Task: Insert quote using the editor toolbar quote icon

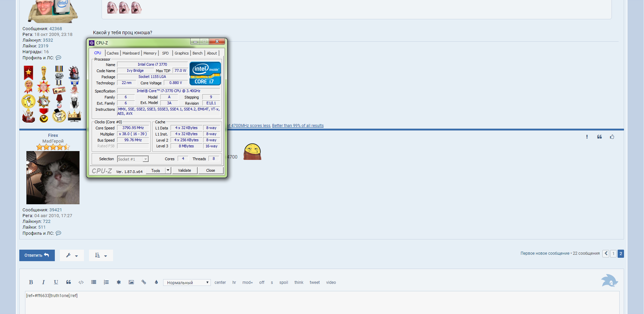Action: (x=68, y=282)
